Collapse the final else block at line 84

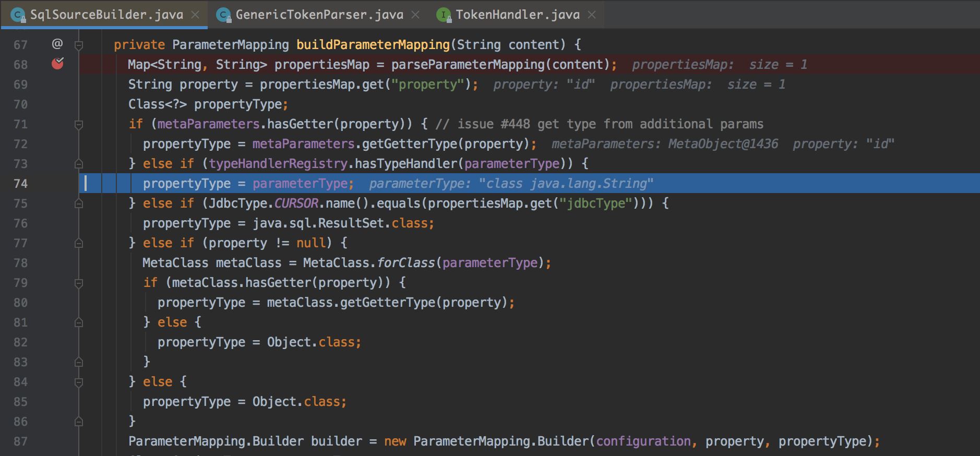pyautogui.click(x=79, y=382)
